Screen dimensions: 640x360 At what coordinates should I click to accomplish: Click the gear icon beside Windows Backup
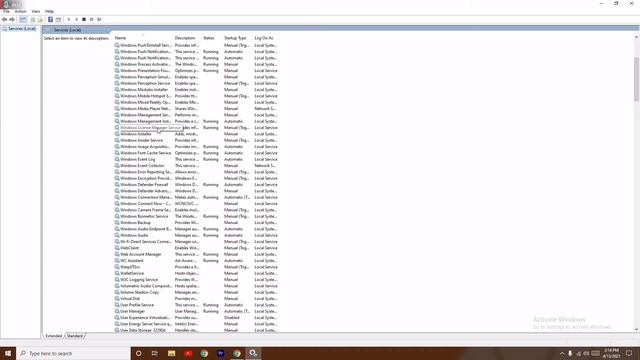pyautogui.click(x=117, y=222)
